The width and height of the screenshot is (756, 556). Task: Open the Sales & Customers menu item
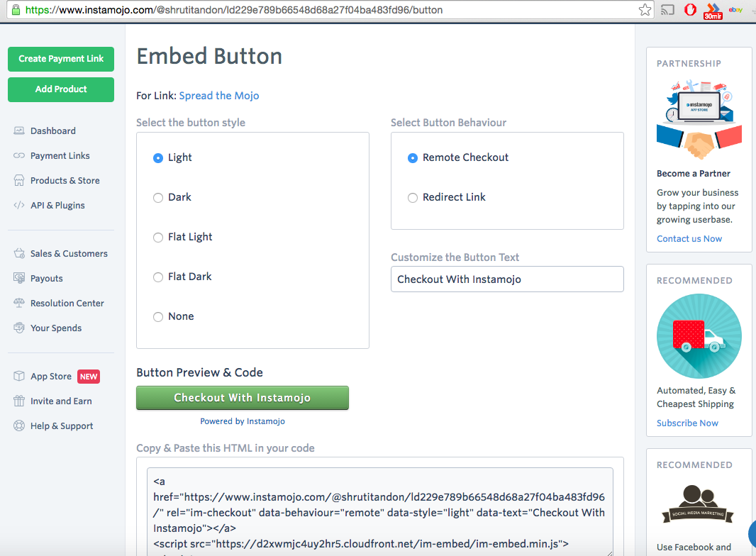pos(69,253)
